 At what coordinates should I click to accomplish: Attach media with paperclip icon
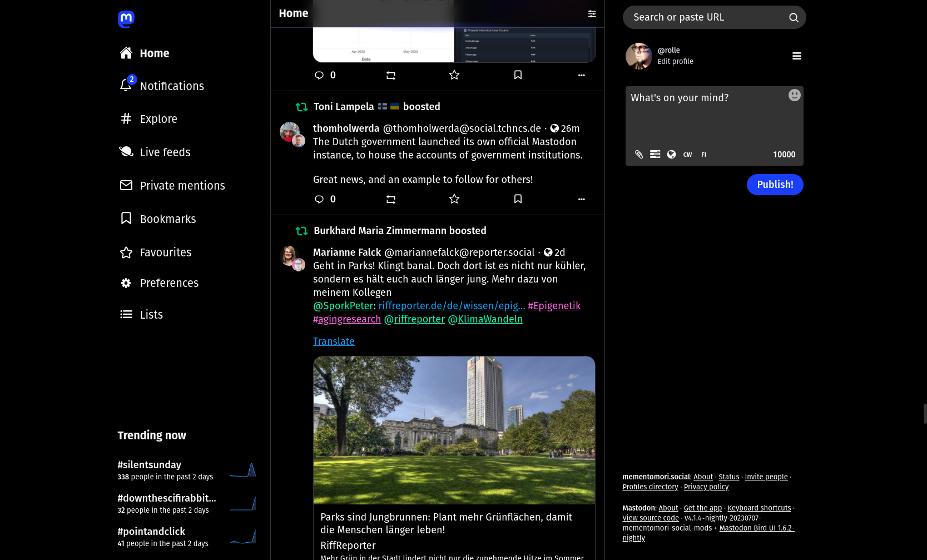click(x=638, y=155)
